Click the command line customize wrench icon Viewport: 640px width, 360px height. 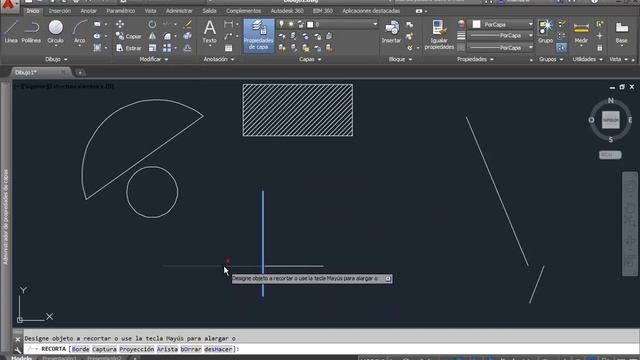tap(18, 350)
